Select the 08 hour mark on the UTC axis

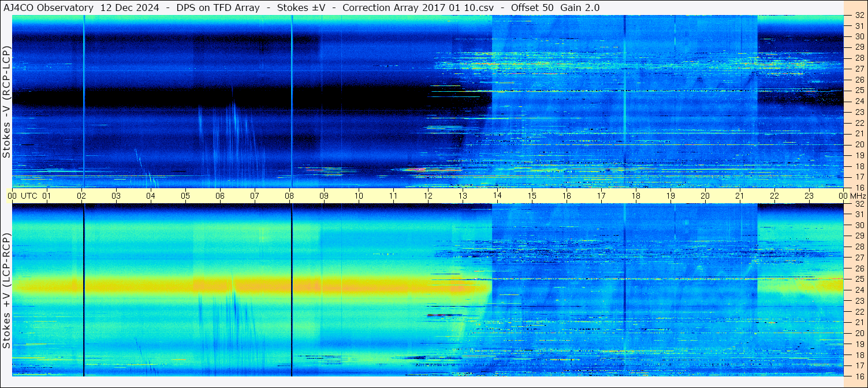[289, 196]
